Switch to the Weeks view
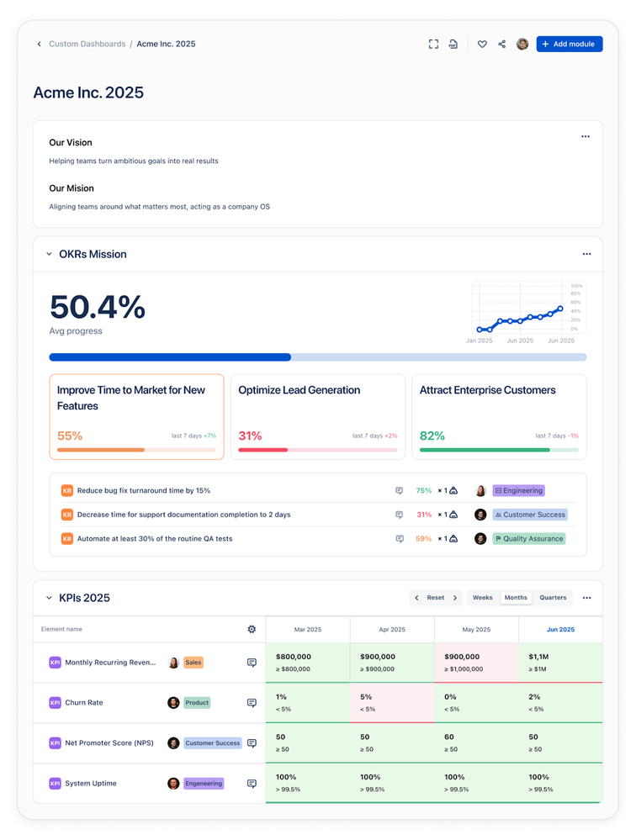Viewport: 636px width, 840px height. 482,598
